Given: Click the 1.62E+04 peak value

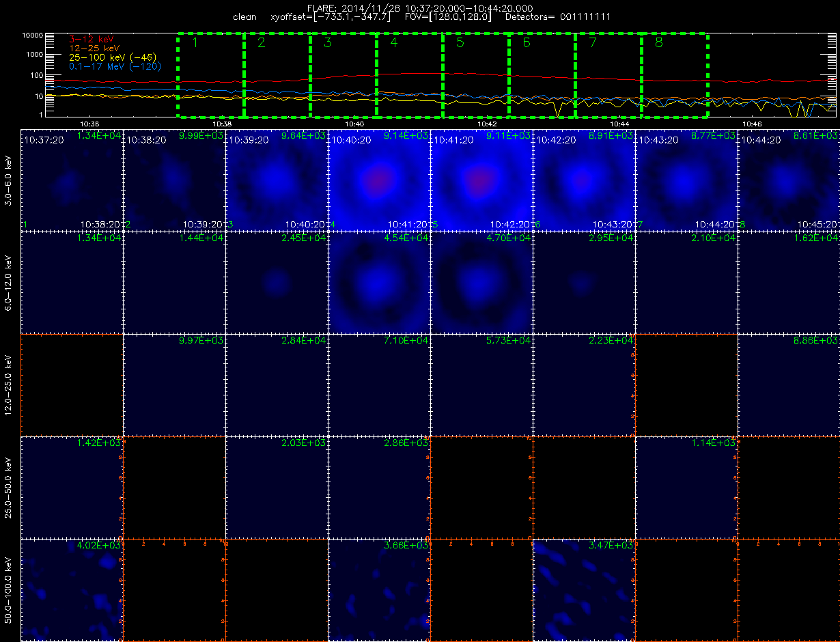Looking at the screenshot, I should (x=816, y=238).
